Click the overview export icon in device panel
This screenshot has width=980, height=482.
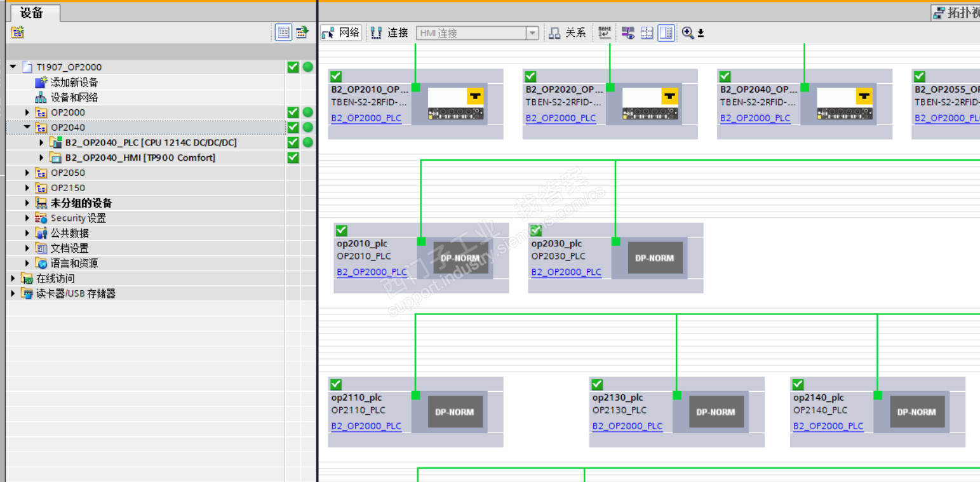pyautogui.click(x=302, y=32)
